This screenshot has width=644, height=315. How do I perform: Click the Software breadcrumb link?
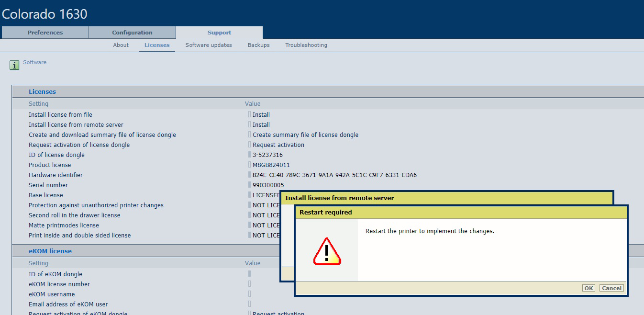(x=35, y=62)
